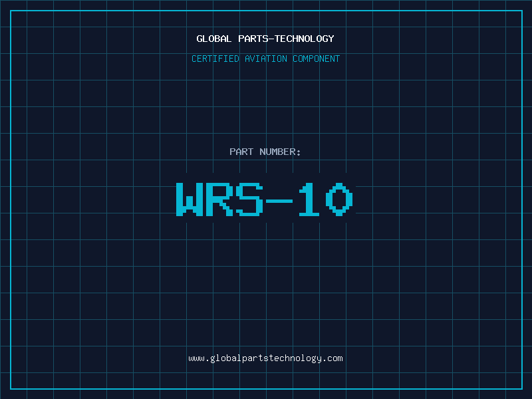Click the www prefix of the website URL
532x399 pixels.
[x=197, y=358]
